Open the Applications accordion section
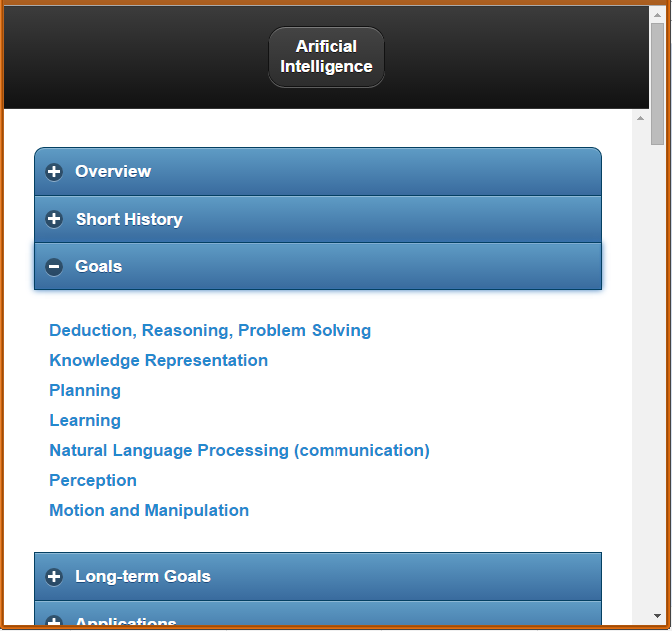The width and height of the screenshot is (672, 631). pyautogui.click(x=318, y=613)
